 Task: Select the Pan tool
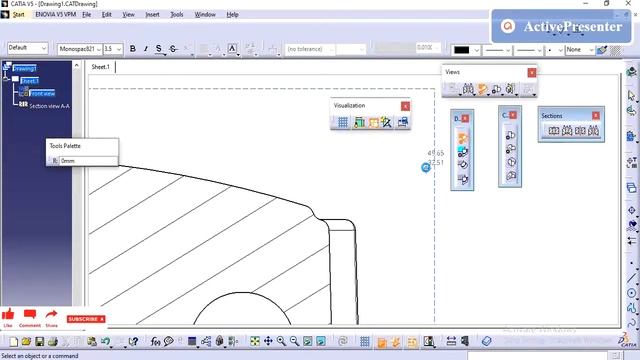click(268, 341)
